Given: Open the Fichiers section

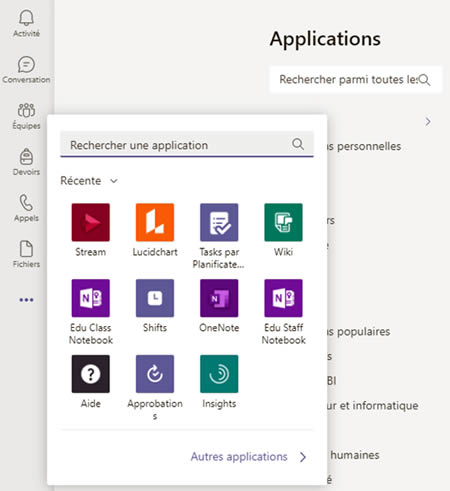Looking at the screenshot, I should 26,254.
